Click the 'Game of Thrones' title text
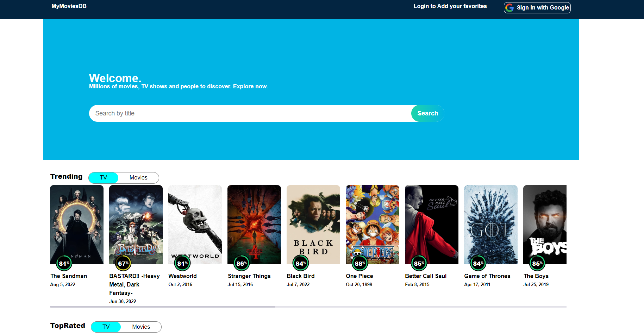 point(487,276)
